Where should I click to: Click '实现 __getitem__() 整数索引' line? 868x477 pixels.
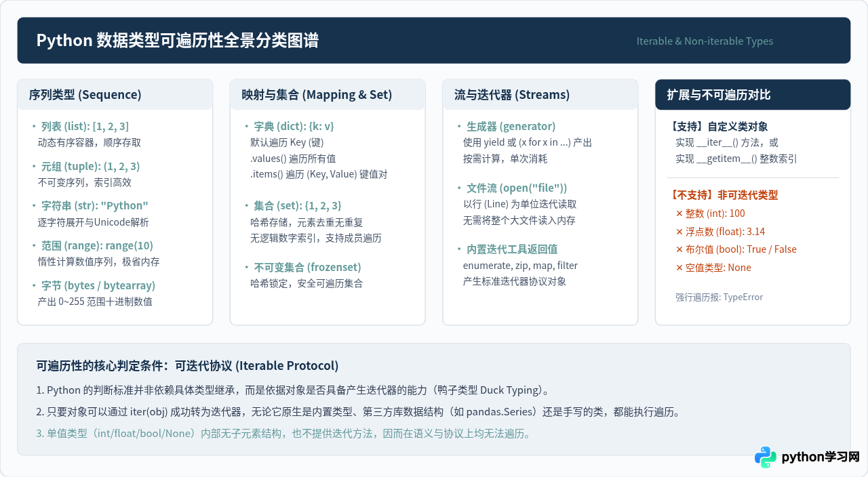[x=736, y=159]
